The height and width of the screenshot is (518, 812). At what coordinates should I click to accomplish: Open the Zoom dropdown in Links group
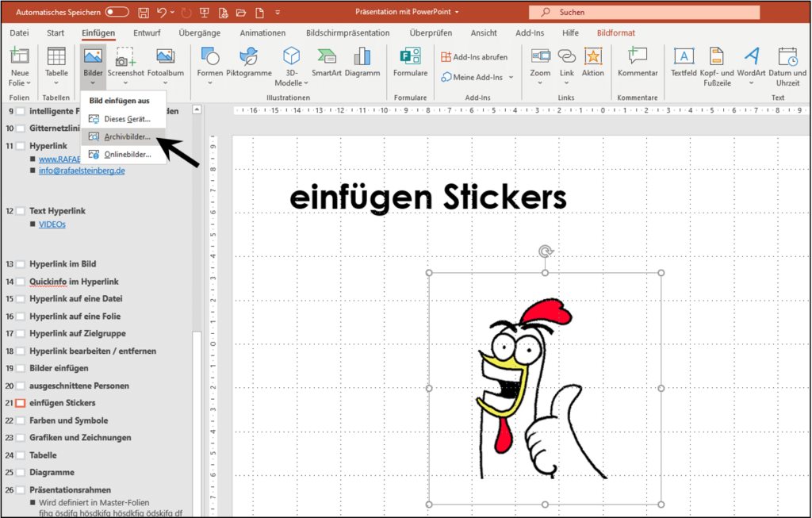tap(540, 82)
